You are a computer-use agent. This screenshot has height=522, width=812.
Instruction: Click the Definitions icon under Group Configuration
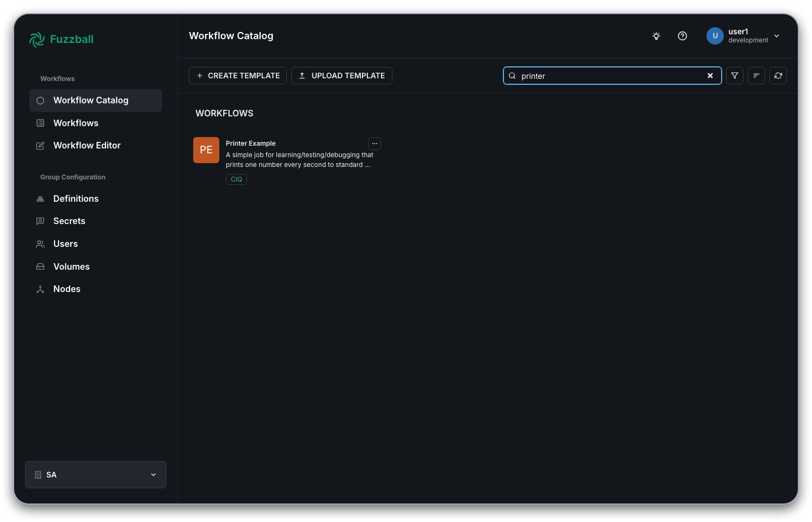pos(40,198)
